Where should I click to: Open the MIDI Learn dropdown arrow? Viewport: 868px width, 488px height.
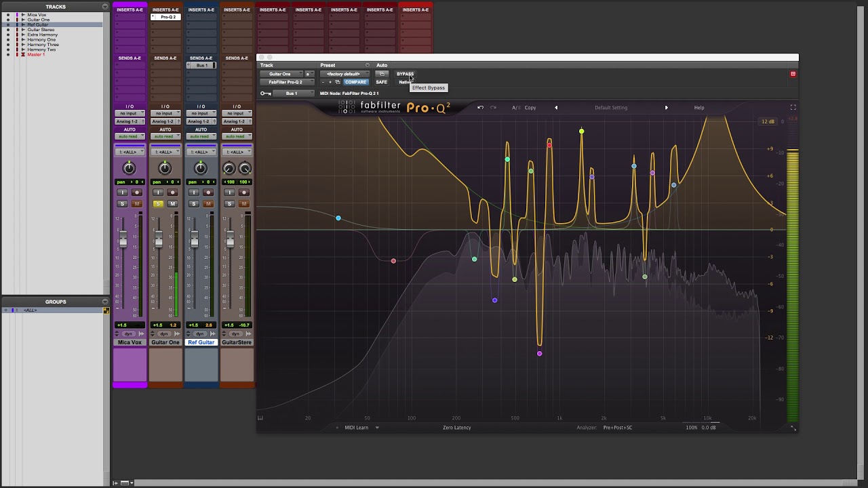[x=377, y=428]
